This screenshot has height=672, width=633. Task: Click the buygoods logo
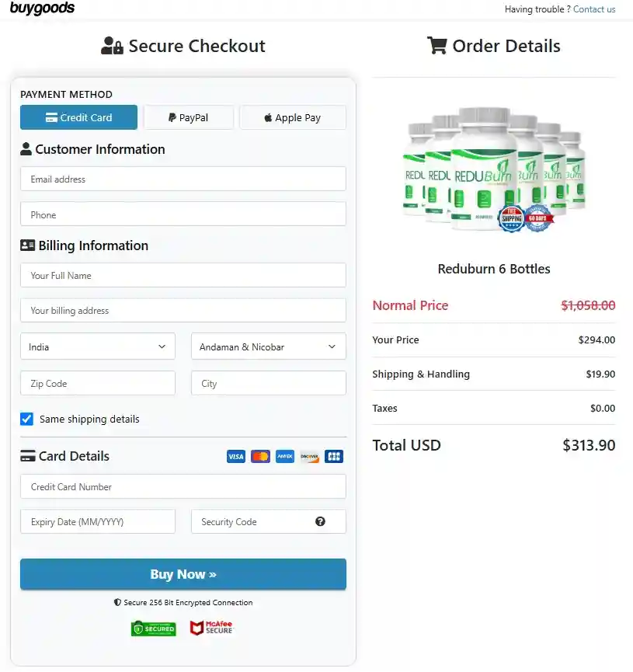point(42,9)
